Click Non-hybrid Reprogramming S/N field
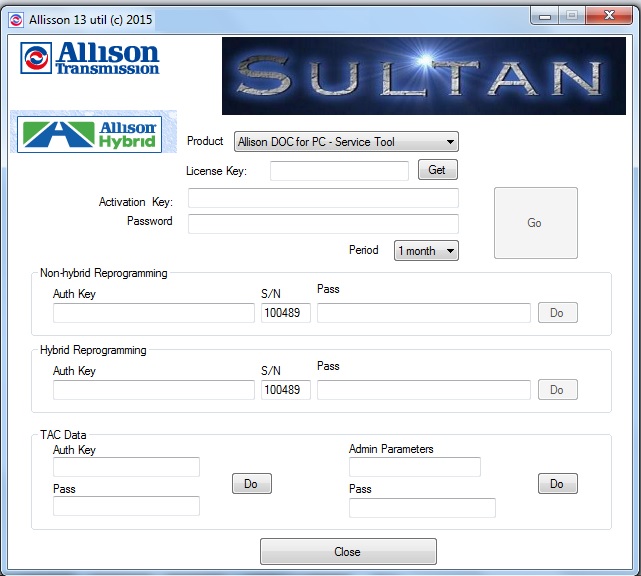Screen dimensions: 641x576 pos(286,313)
